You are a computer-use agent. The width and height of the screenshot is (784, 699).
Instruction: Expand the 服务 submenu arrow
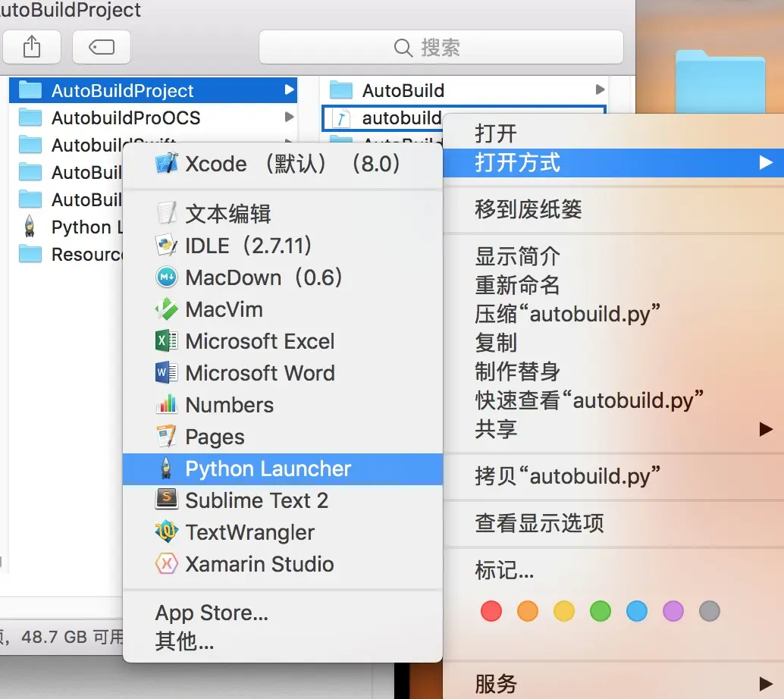point(766,683)
